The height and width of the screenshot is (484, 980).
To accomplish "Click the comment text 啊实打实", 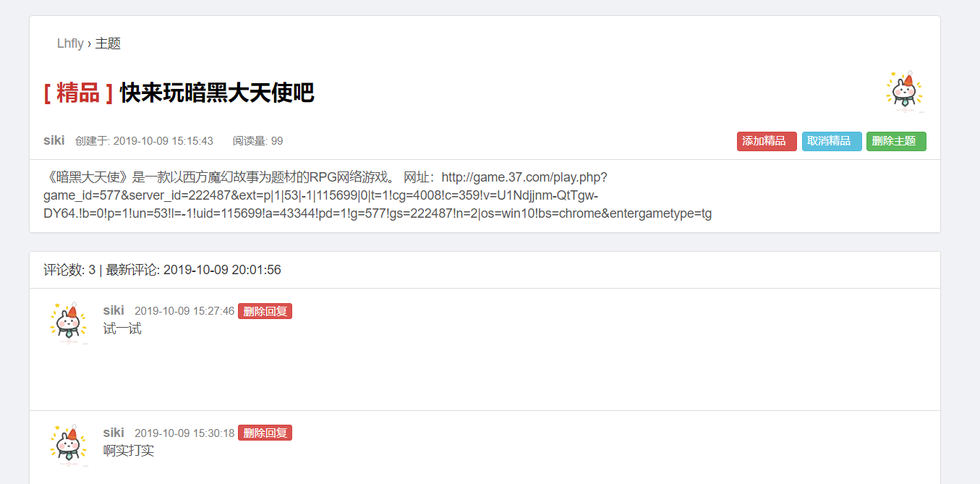I will point(129,451).
